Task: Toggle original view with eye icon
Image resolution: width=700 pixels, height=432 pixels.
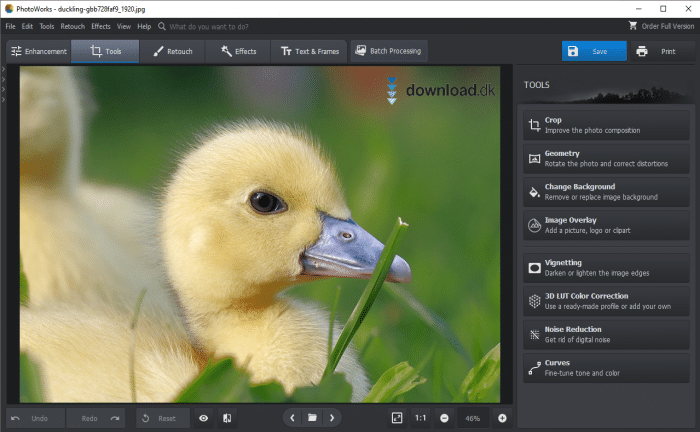Action: click(203, 418)
